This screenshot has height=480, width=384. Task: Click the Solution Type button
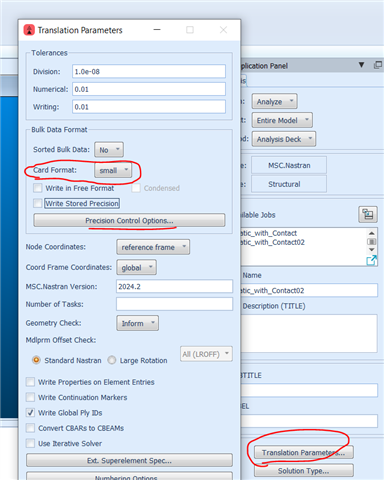click(x=304, y=470)
